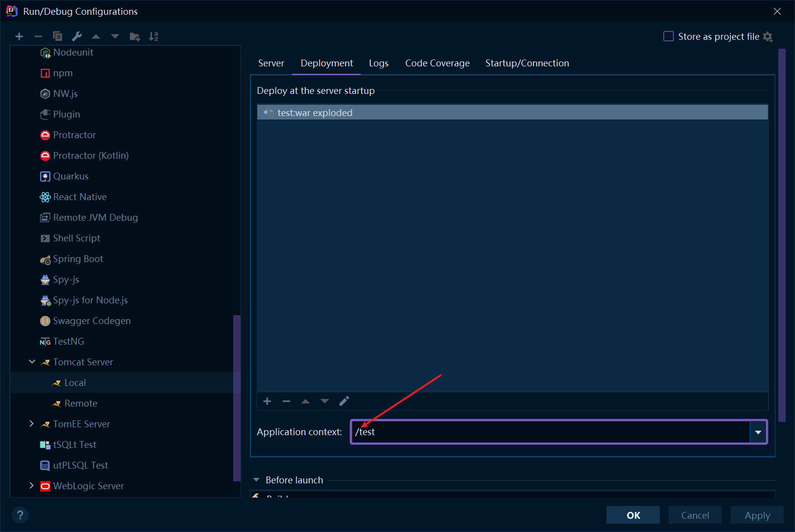This screenshot has width=795, height=532.
Task: Select test:war exploded artifact row
Action: 513,113
